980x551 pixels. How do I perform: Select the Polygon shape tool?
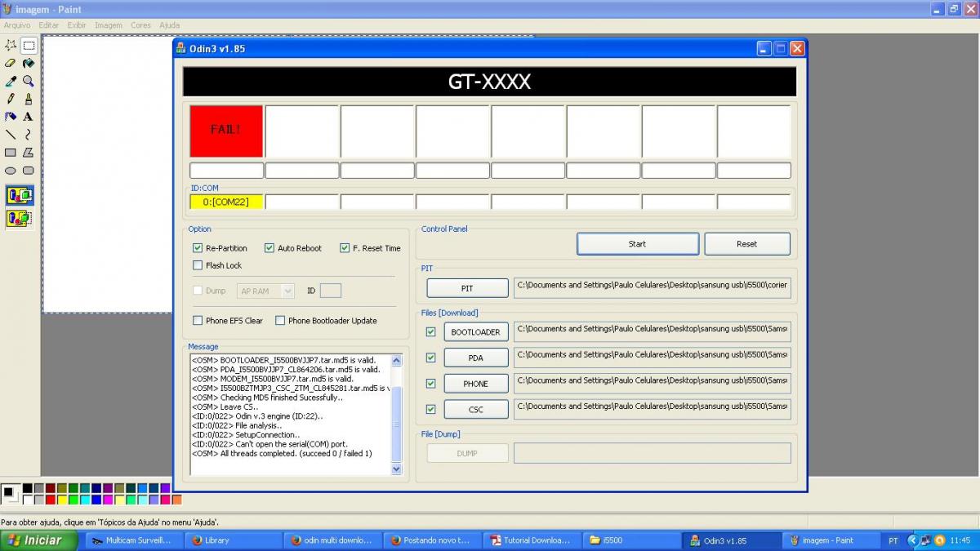tap(29, 153)
